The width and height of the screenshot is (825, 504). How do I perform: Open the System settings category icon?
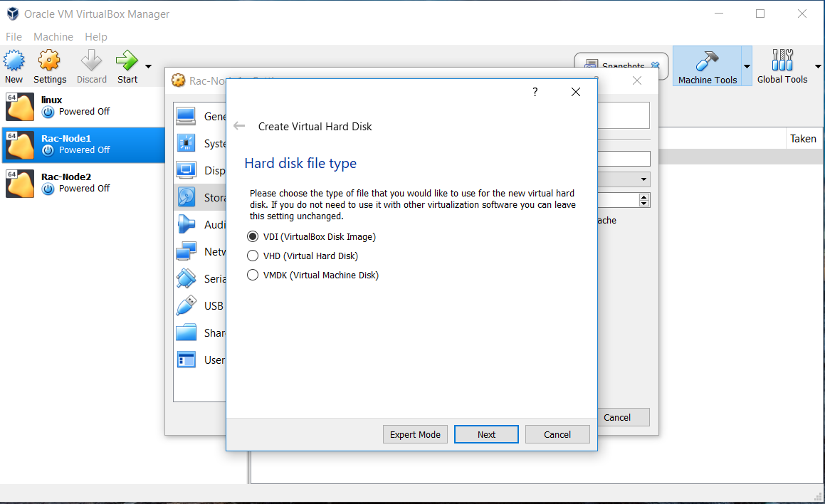186,143
